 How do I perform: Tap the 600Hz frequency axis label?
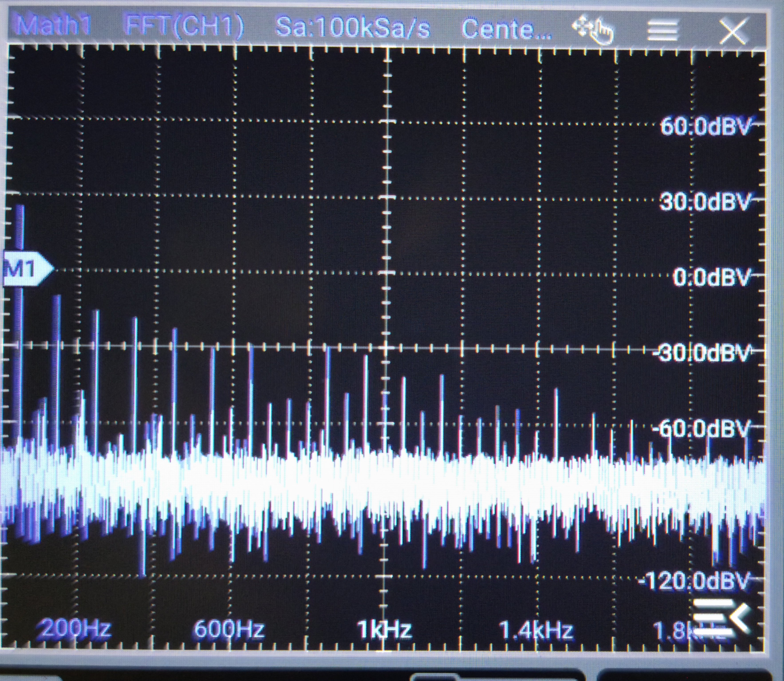(229, 630)
